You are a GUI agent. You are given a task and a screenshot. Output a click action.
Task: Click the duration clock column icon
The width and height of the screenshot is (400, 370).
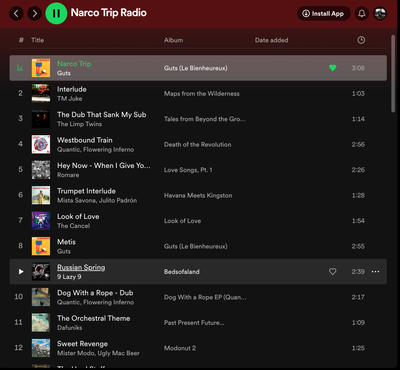361,40
